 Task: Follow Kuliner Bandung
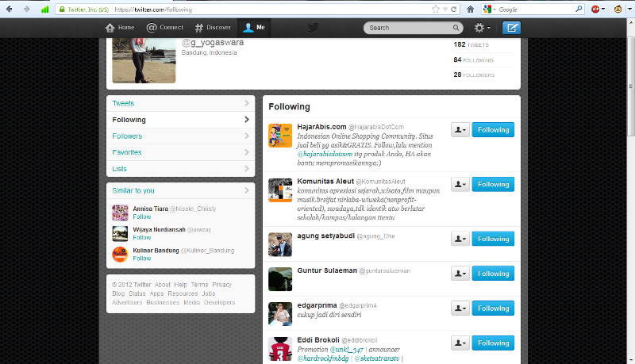pos(142,259)
